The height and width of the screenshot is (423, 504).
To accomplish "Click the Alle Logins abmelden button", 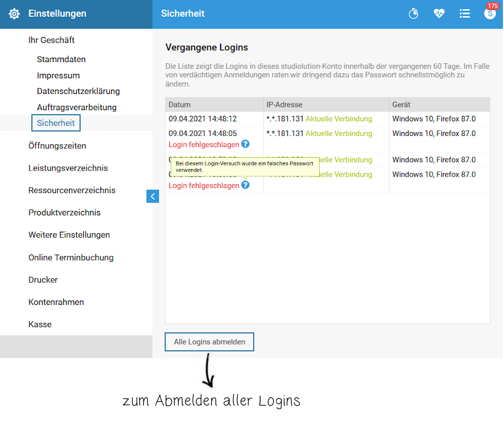I will tap(209, 342).
